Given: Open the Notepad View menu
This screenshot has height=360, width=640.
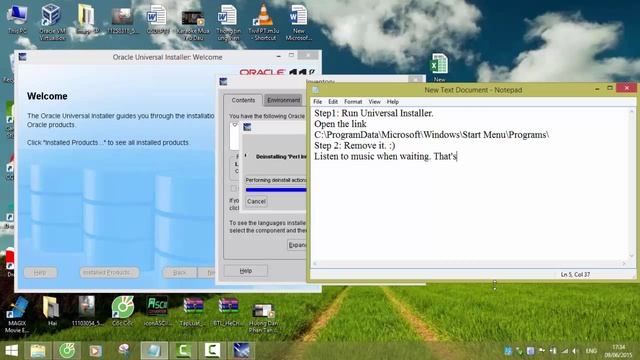Looking at the screenshot, I should [x=374, y=102].
